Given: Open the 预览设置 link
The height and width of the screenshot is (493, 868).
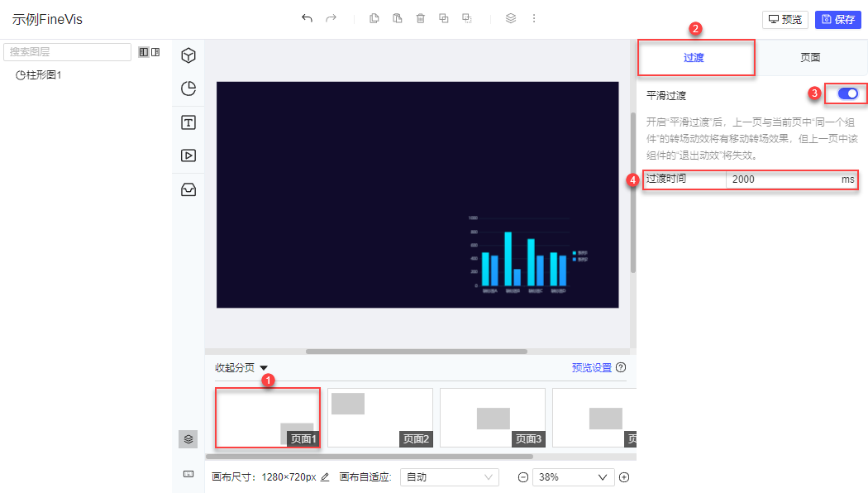Looking at the screenshot, I should (x=591, y=368).
